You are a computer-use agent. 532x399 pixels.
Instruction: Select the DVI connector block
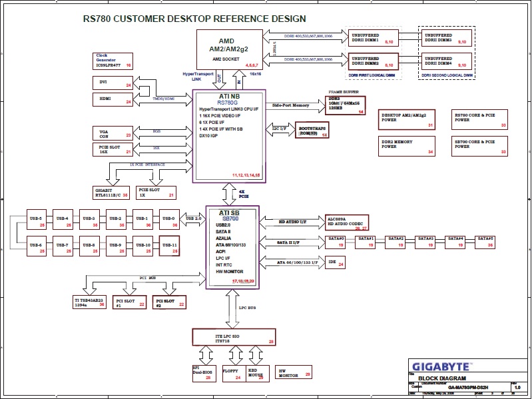point(113,83)
